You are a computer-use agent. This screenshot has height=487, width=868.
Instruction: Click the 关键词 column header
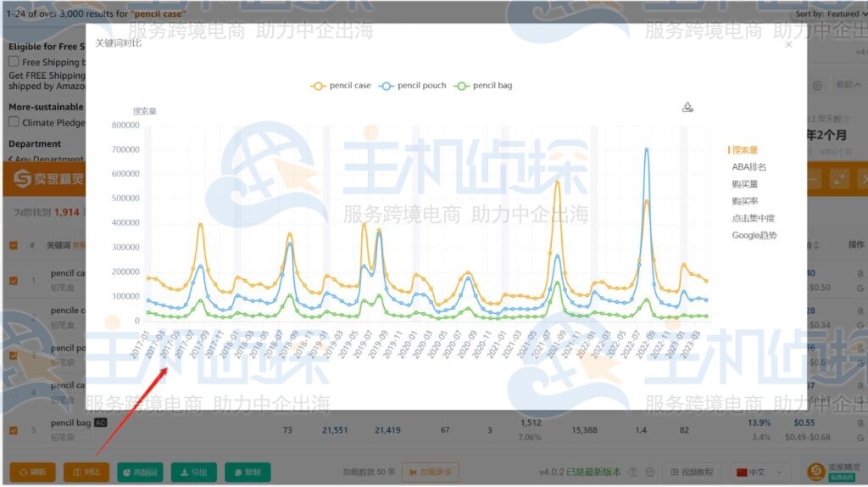58,245
